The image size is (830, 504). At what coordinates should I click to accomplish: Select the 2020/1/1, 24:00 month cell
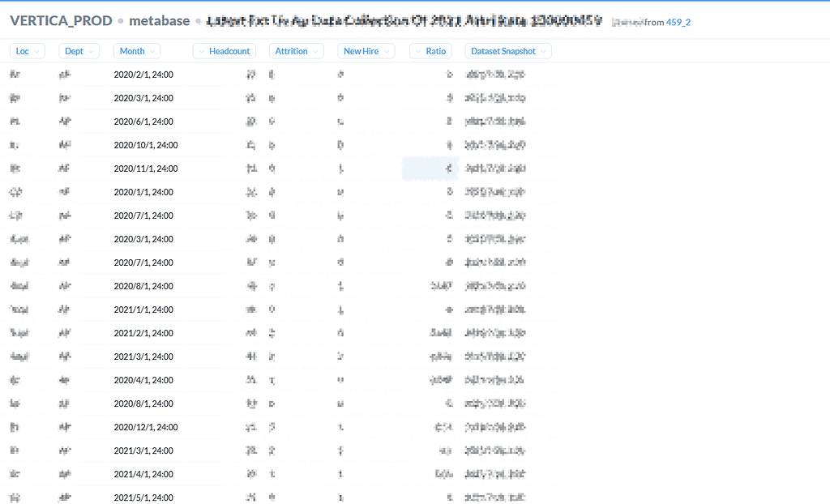point(143,192)
